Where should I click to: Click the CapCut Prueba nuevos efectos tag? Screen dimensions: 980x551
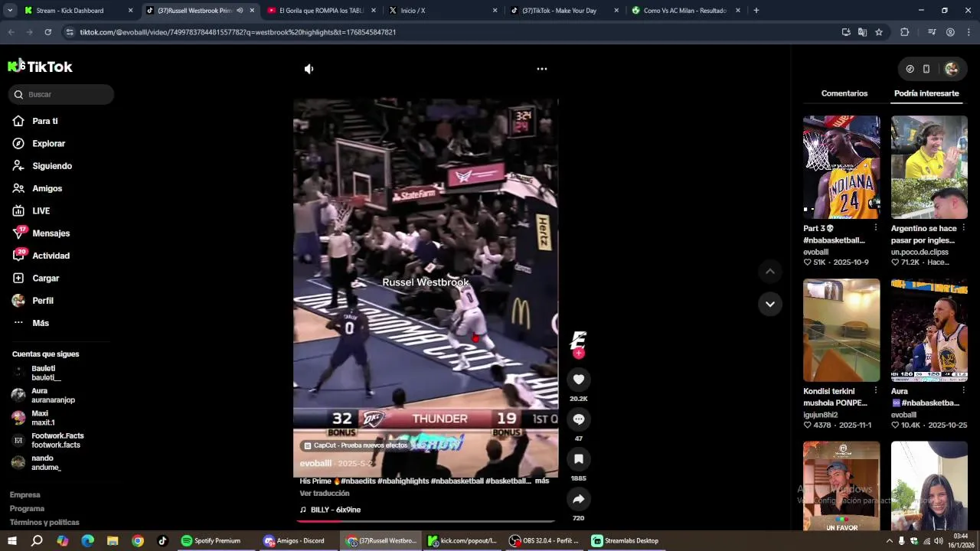pyautogui.click(x=356, y=445)
